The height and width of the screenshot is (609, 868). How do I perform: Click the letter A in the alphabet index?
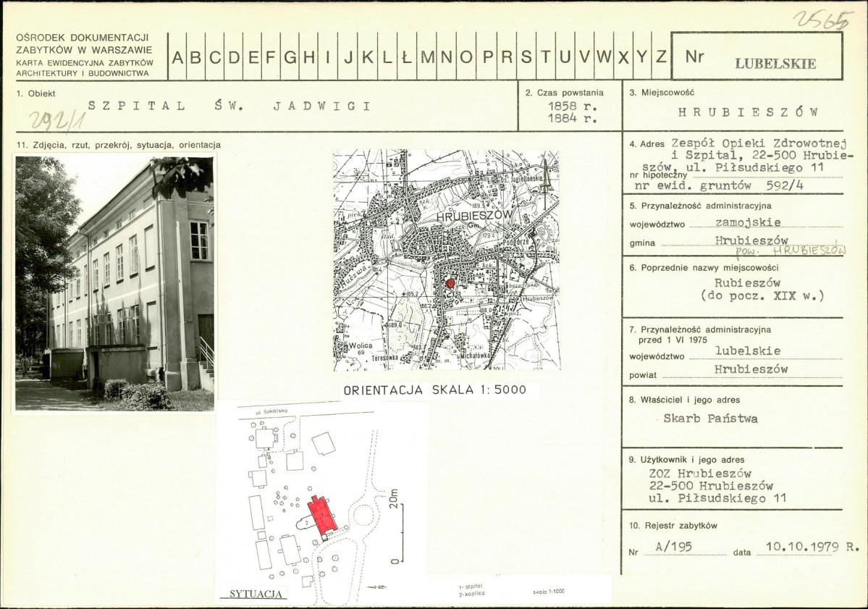(x=177, y=56)
